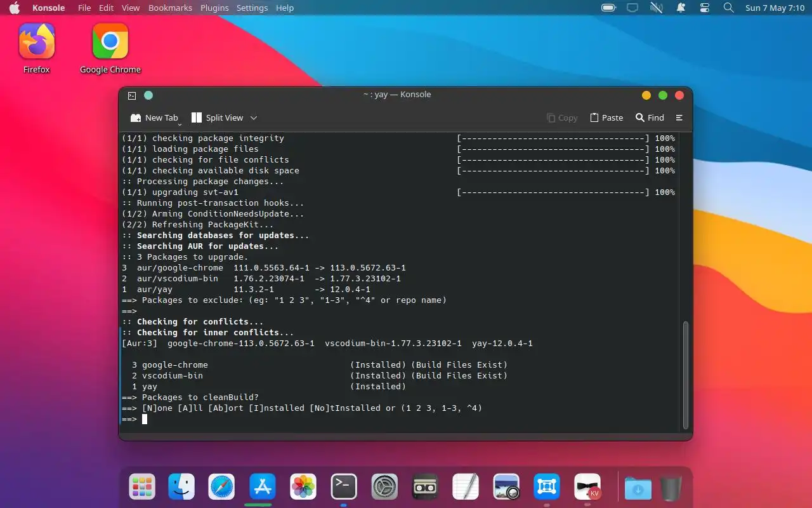The width and height of the screenshot is (812, 508).
Task: Click the terminal vertical scrollbar handle
Action: point(685,375)
